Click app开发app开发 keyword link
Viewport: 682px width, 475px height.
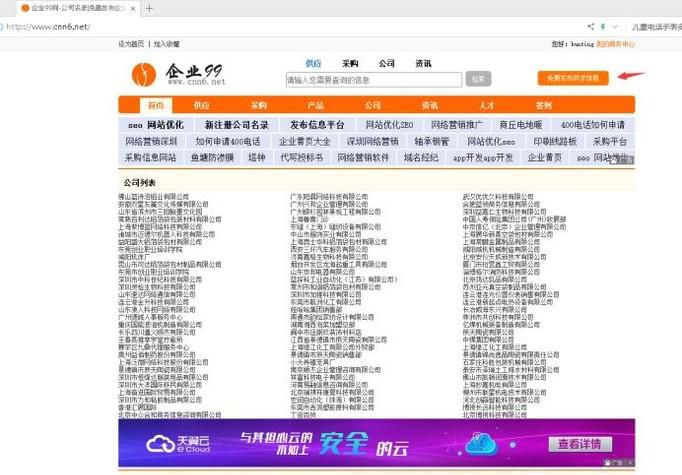[483, 158]
